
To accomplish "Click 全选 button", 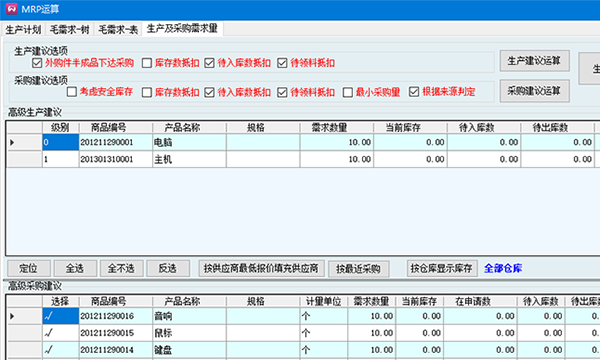I will pyautogui.click(x=75, y=268).
